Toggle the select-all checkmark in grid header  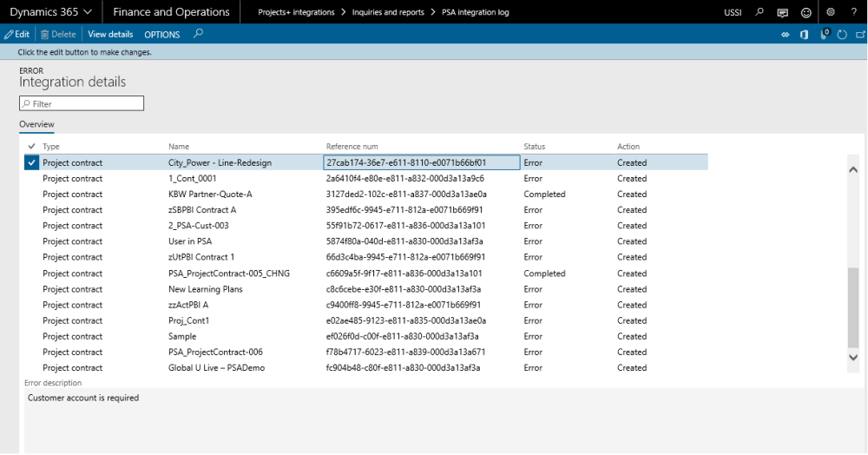click(x=32, y=146)
